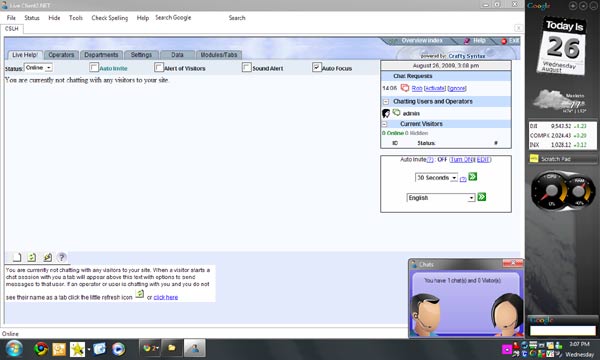
Task: Click the question mark help icon
Action: pyautogui.click(x=62, y=257)
